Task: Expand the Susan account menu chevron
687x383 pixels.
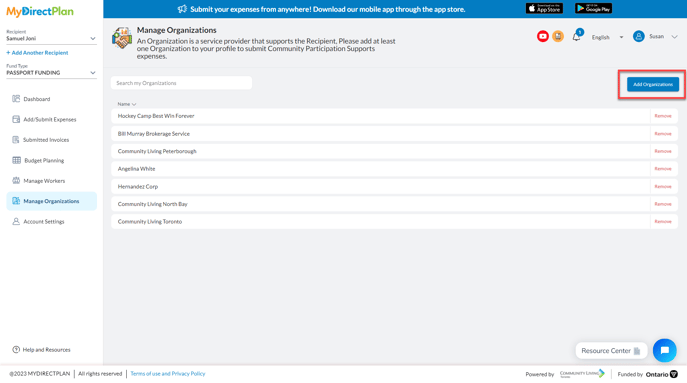Action: click(x=674, y=37)
